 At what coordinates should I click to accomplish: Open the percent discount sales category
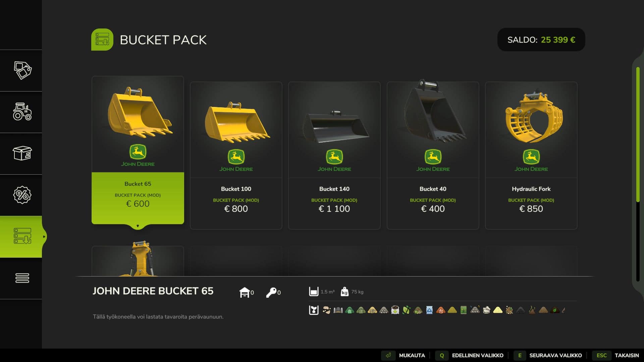22,195
